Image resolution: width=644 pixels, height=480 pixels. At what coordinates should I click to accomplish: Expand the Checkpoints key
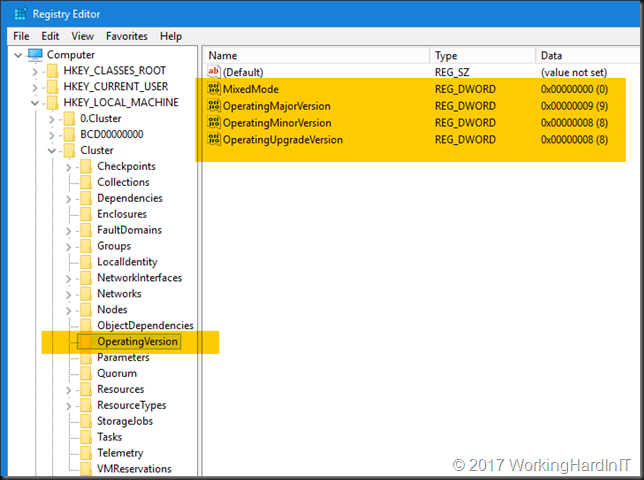click(69, 167)
